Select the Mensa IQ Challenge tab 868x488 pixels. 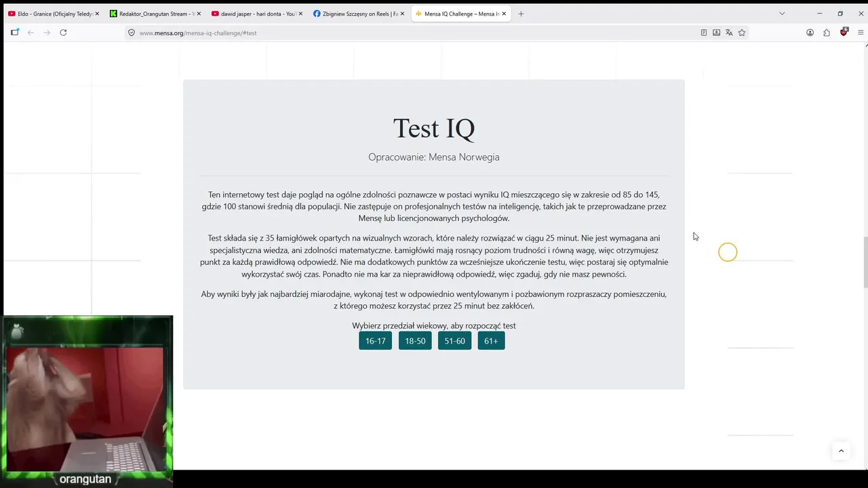click(461, 14)
